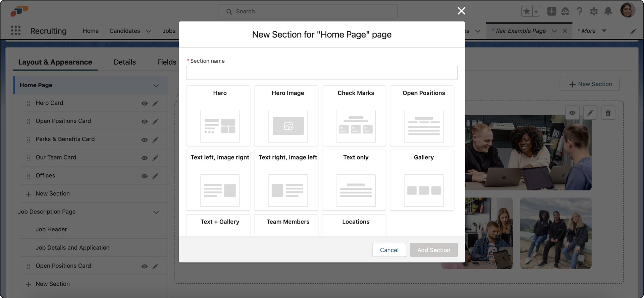The image size is (644, 298).
Task: Open the Jobs nav item
Action: [x=169, y=31]
